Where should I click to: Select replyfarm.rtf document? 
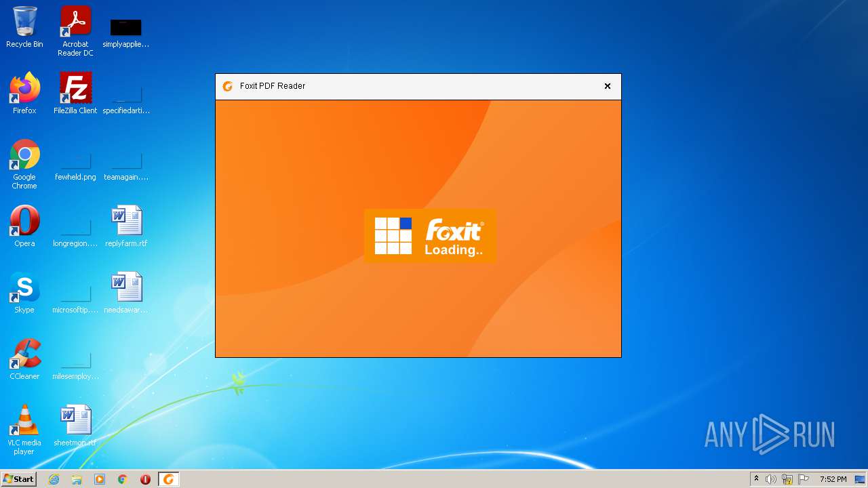[126, 226]
